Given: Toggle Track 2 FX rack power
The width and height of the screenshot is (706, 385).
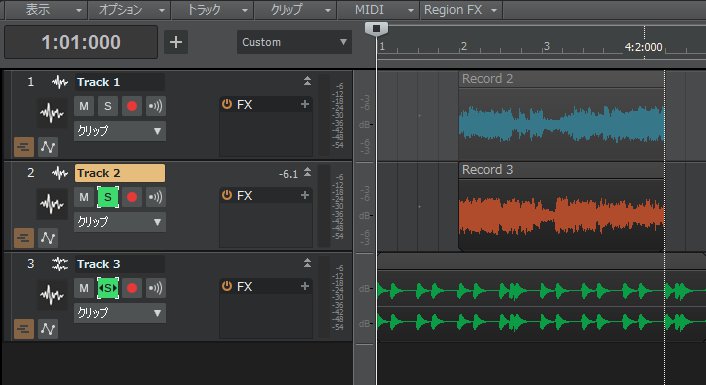Looking at the screenshot, I should tap(227, 195).
